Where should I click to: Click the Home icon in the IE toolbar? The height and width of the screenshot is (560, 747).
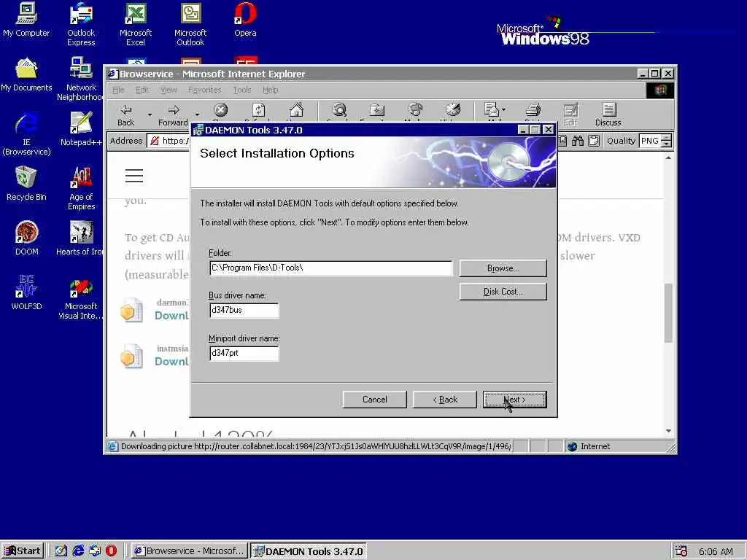click(296, 111)
